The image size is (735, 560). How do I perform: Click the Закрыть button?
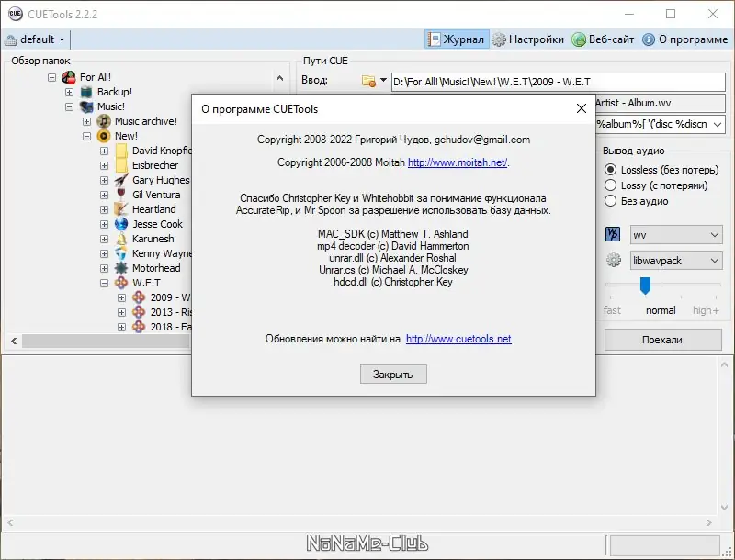pos(393,375)
